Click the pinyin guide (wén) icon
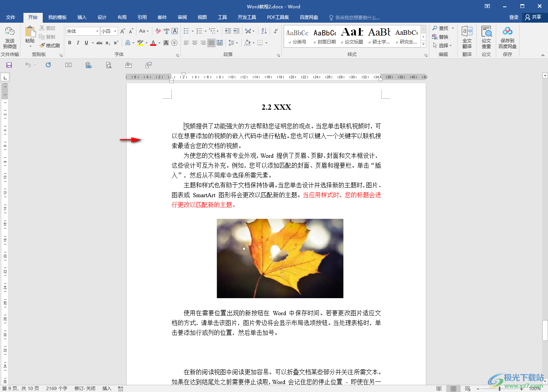This screenshot has height=392, width=548. pos(166,31)
